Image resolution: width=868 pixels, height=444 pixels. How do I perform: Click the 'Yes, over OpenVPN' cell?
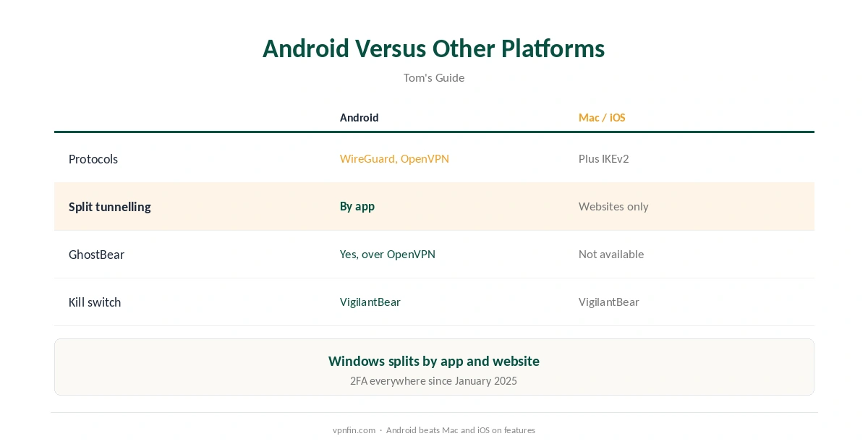(388, 255)
